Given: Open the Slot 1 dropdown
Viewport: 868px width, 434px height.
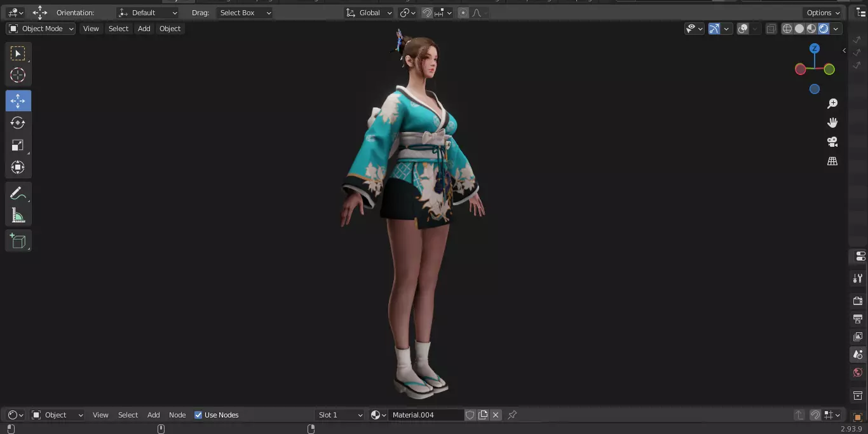Looking at the screenshot, I should [x=340, y=415].
